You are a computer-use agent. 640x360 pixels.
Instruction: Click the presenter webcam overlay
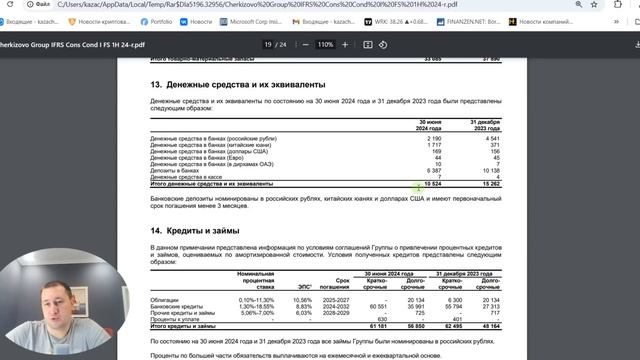pos(64,301)
